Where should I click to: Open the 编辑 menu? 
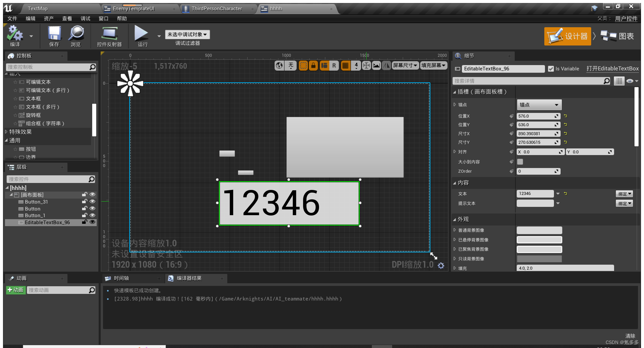click(31, 19)
